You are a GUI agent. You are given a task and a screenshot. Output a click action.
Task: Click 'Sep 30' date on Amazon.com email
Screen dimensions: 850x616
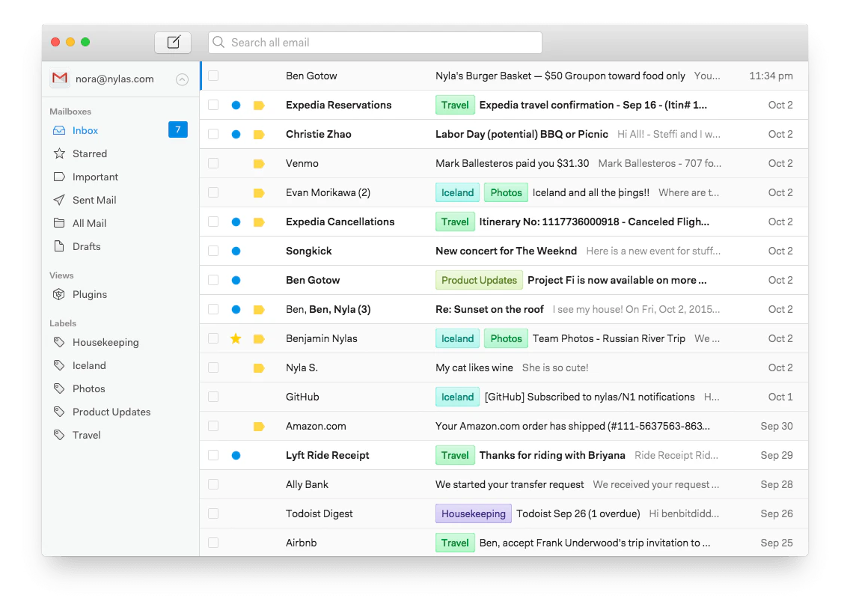(776, 426)
